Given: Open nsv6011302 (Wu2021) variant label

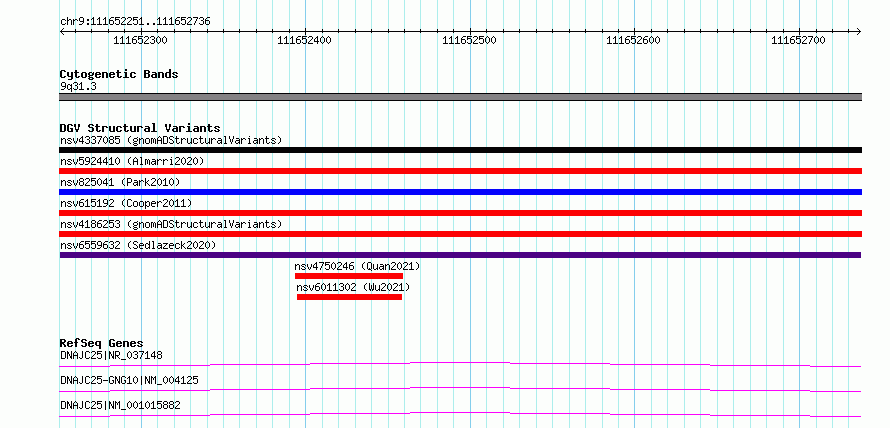Looking at the screenshot, I should coord(353,287).
